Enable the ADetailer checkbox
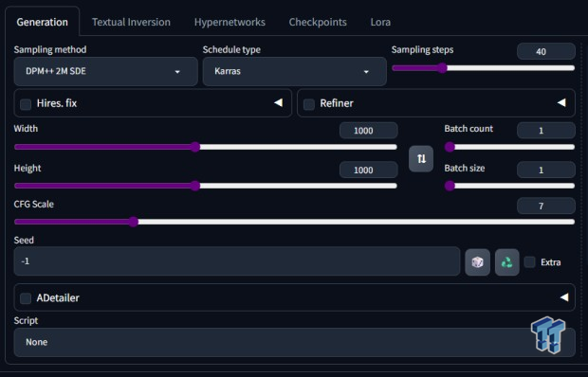This screenshot has width=588, height=377. 26,298
